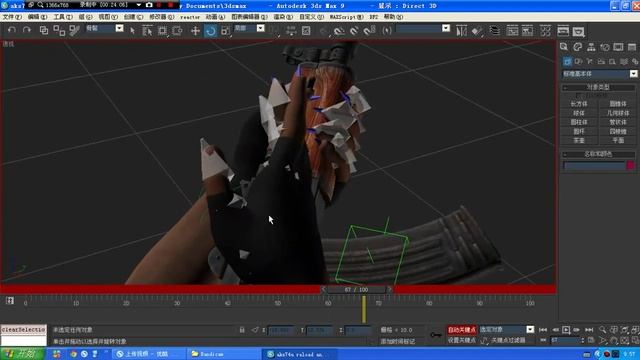This screenshot has width=640, height=360.
Task: Select the Lights category icon
Action: [x=589, y=62]
